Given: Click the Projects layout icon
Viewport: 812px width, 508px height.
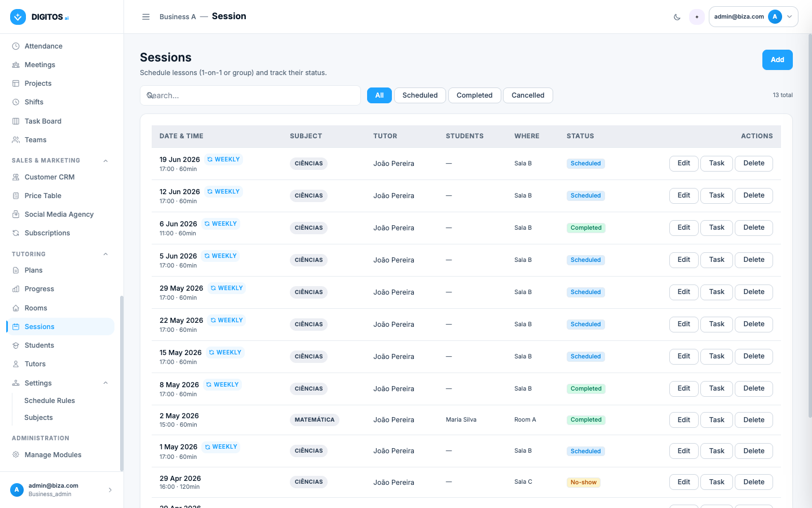Looking at the screenshot, I should tap(16, 84).
